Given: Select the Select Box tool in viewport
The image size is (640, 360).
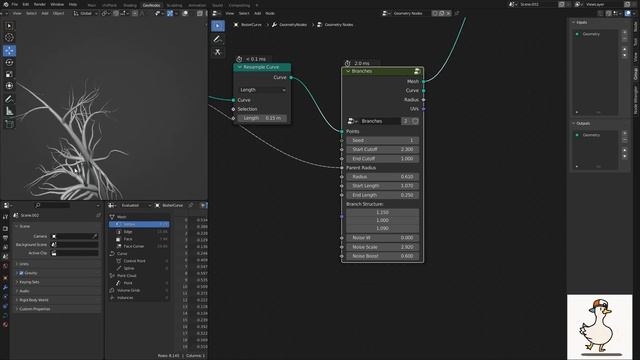Looking at the screenshot, I should 9,26.
